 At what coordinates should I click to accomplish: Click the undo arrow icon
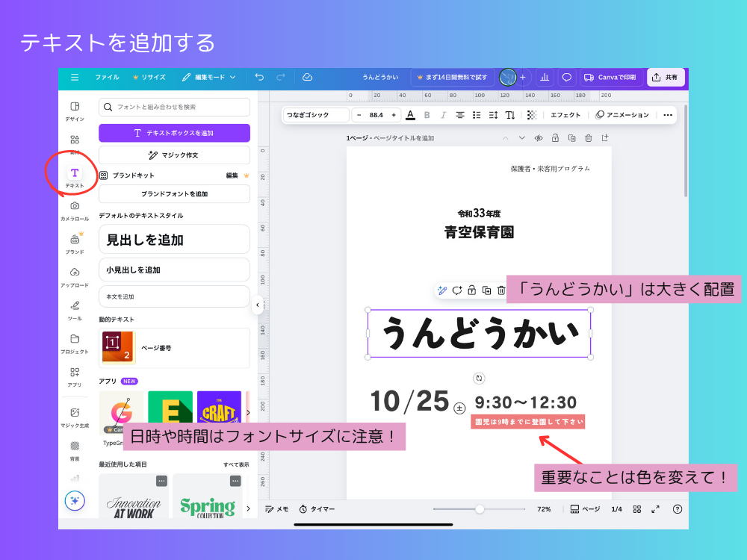tap(259, 77)
